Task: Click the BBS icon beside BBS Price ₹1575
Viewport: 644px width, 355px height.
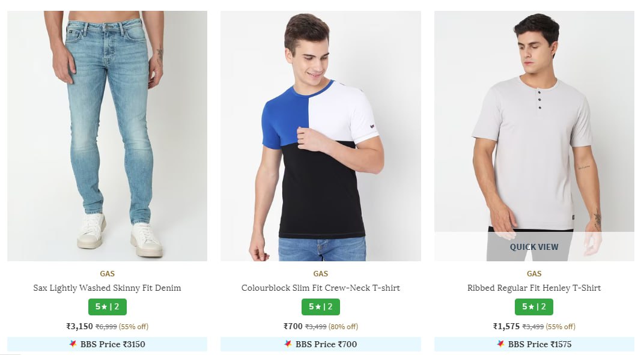Action: (x=500, y=344)
